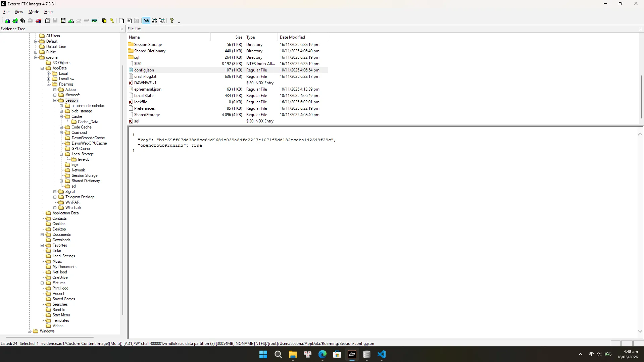Sort file list by Type column
This screenshot has width=644, height=362.
tap(261, 37)
